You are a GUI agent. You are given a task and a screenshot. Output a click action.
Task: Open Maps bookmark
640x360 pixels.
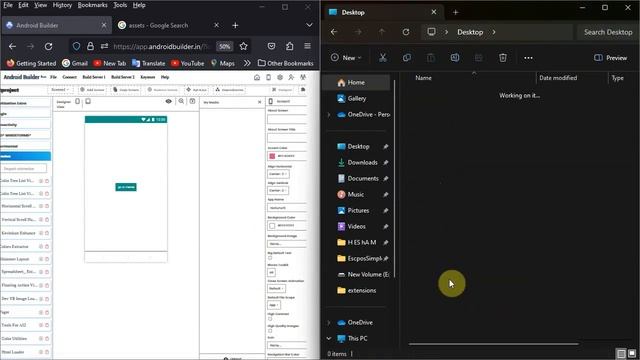[222, 63]
